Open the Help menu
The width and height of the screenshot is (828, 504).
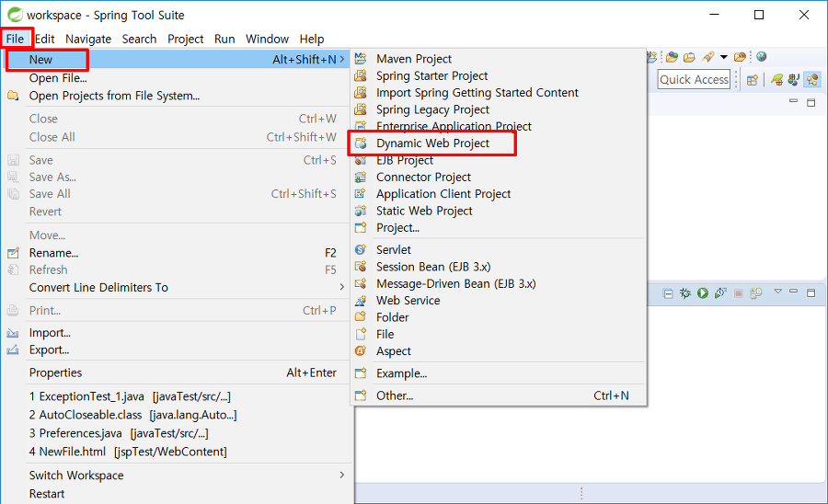pyautogui.click(x=312, y=39)
